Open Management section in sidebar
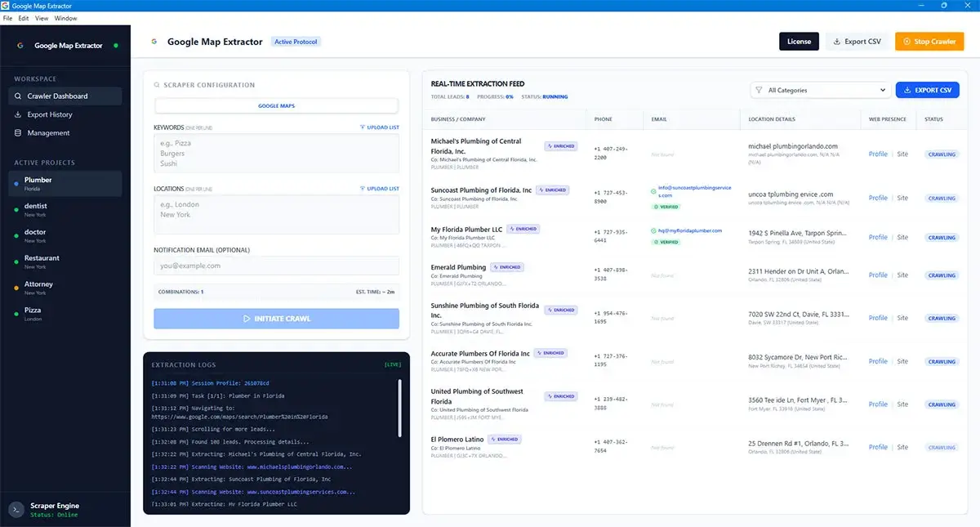 [x=65, y=133]
